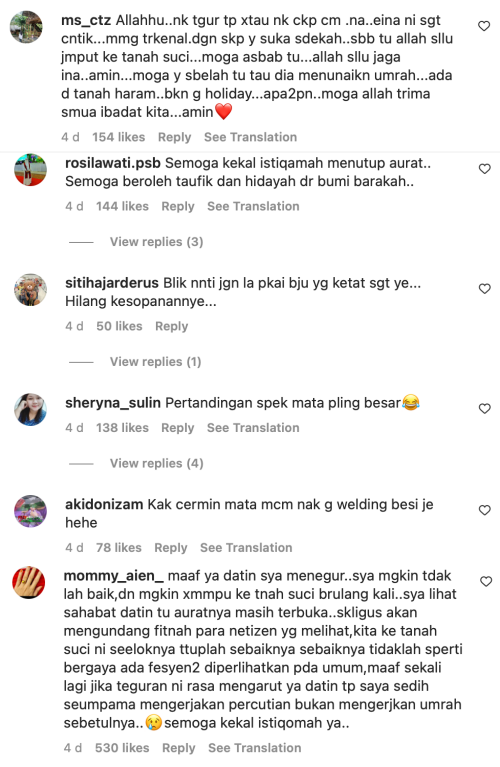
Task: Open ms_ctz profile picture
Action: [x=26, y=27]
